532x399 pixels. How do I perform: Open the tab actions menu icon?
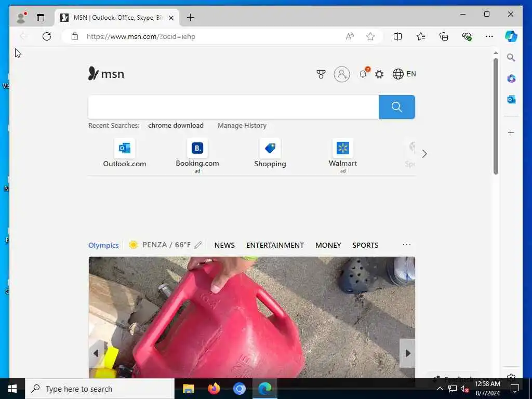41,18
